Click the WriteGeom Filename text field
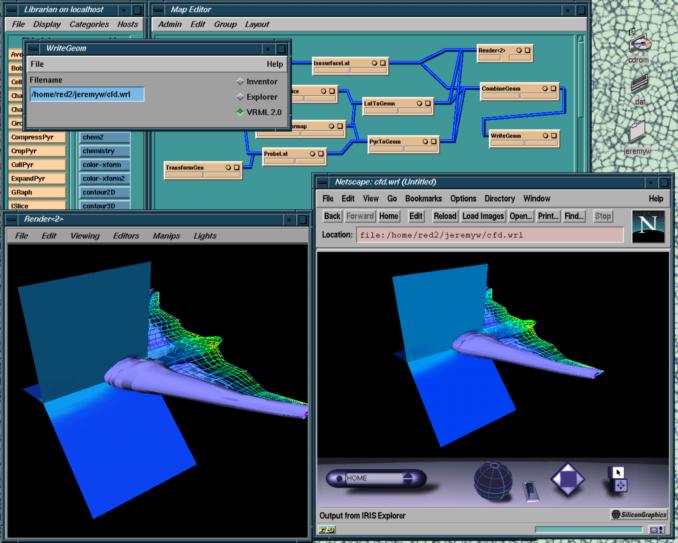678x543 pixels. click(87, 95)
